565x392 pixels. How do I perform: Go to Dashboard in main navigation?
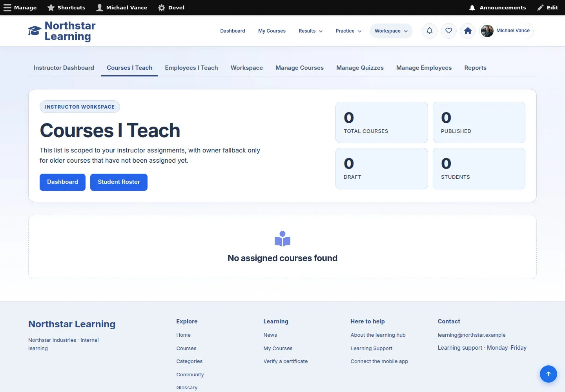point(233,31)
